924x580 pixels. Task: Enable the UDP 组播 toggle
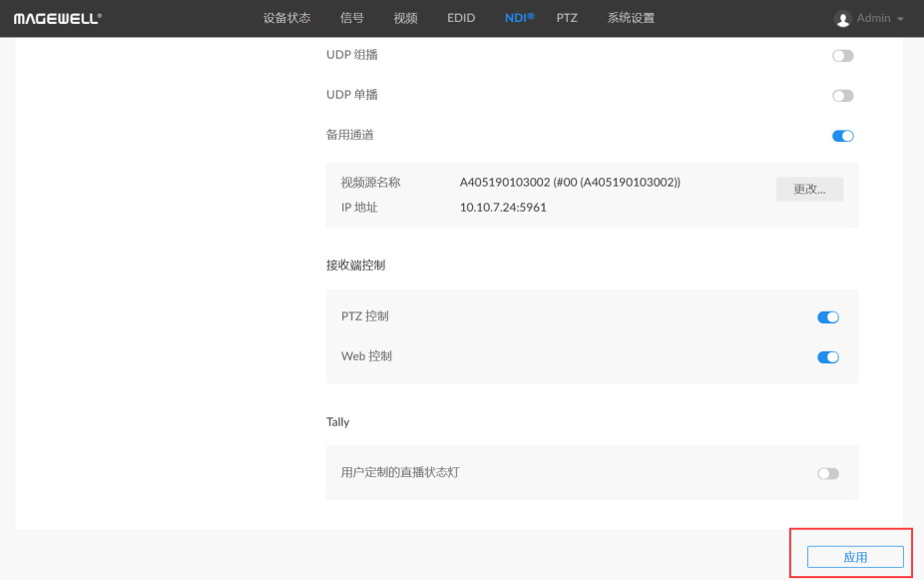click(843, 56)
